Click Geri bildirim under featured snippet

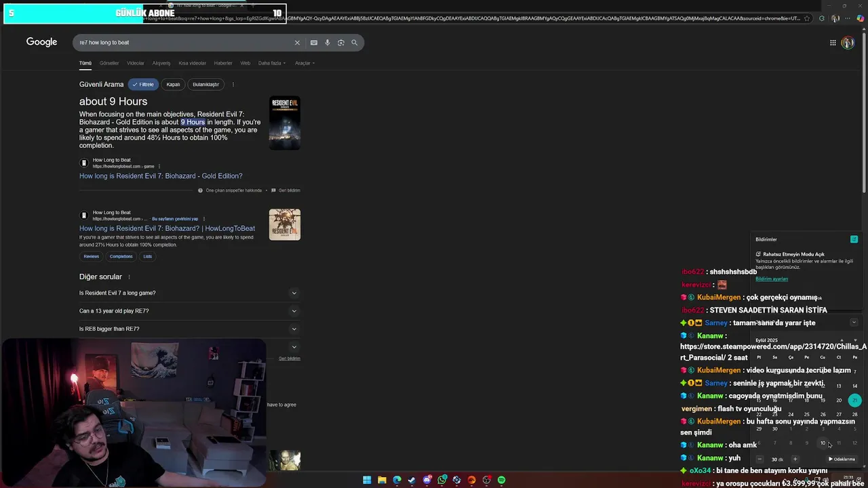290,190
